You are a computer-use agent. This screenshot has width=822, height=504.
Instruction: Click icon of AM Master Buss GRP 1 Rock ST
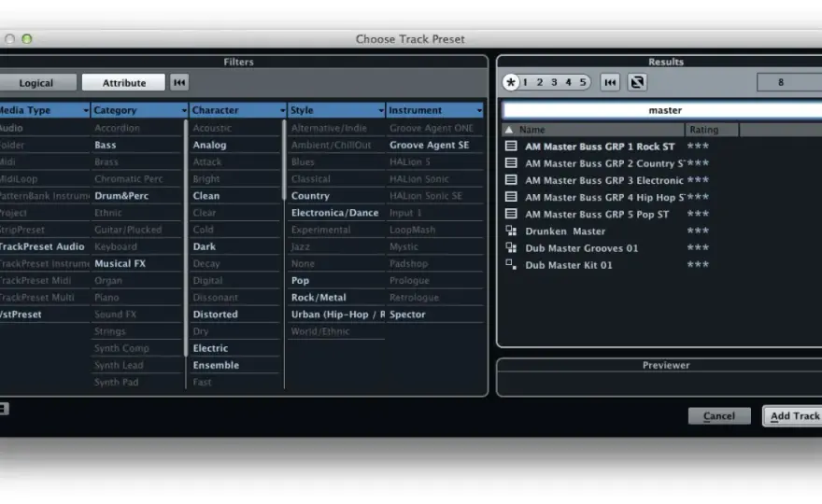tap(511, 147)
